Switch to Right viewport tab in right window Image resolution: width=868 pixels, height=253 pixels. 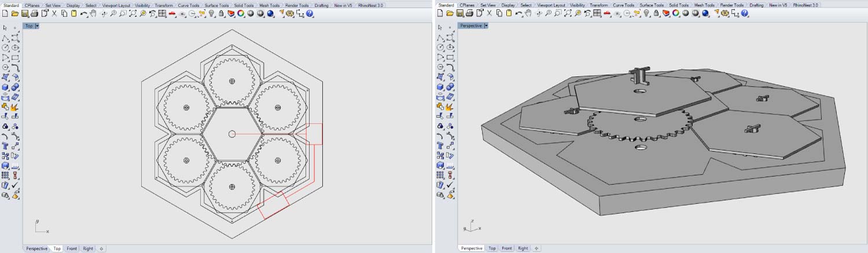click(x=523, y=248)
